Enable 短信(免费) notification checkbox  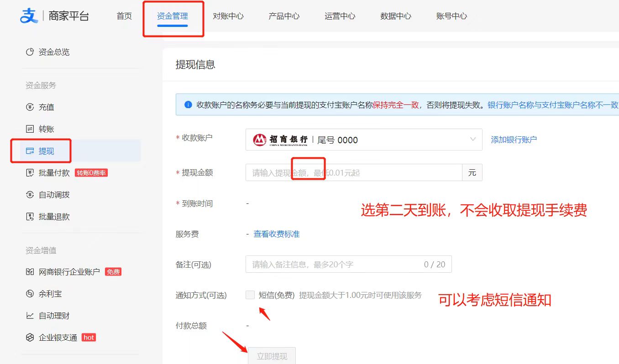tap(250, 295)
